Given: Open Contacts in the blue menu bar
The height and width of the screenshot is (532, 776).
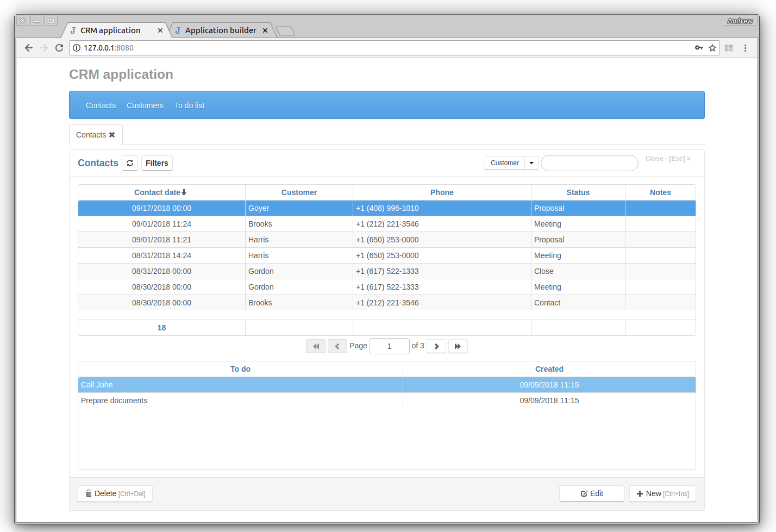Looking at the screenshot, I should coord(101,105).
